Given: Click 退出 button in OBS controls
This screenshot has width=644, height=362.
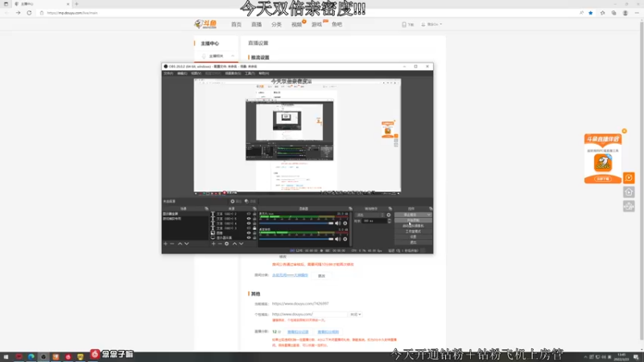Looking at the screenshot, I should pos(413,242).
